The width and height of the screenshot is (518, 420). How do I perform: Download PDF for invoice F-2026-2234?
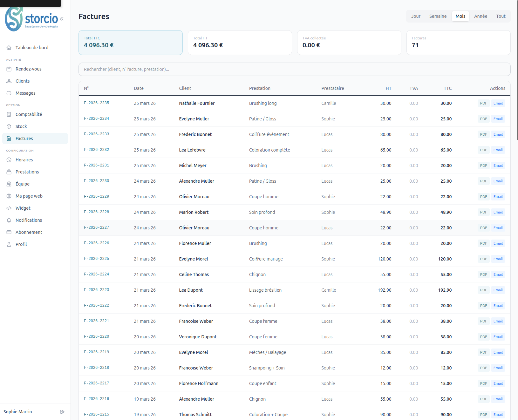(x=483, y=119)
